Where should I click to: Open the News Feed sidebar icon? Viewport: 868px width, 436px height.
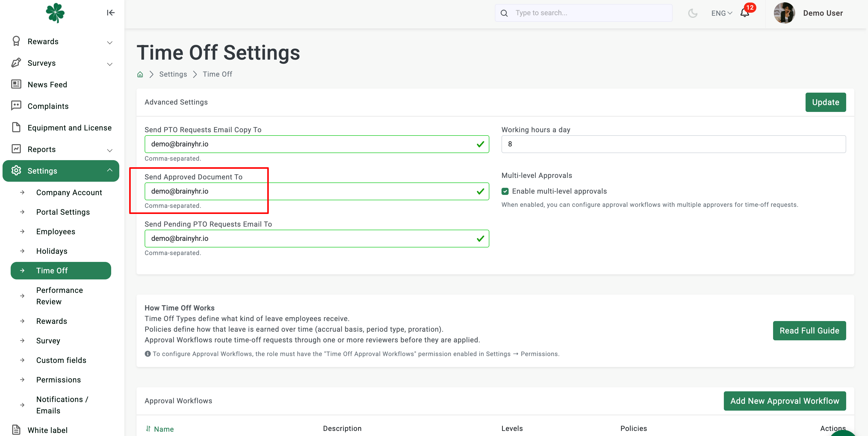[x=16, y=84]
